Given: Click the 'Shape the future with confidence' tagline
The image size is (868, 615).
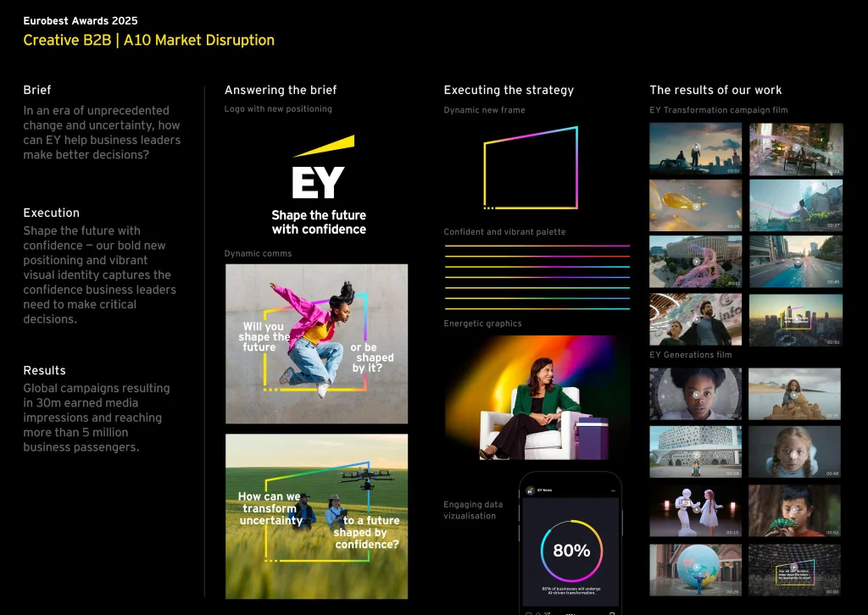Looking at the screenshot, I should (x=319, y=222).
